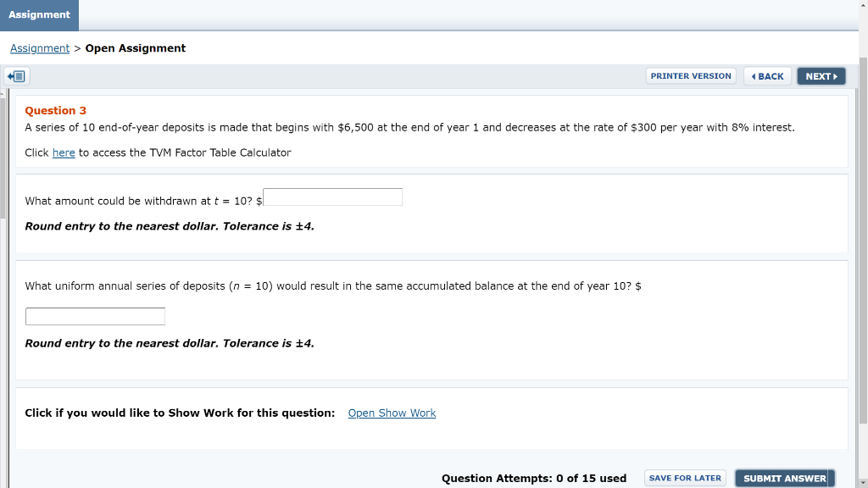
Task: Save the assignment for later
Action: click(685, 477)
